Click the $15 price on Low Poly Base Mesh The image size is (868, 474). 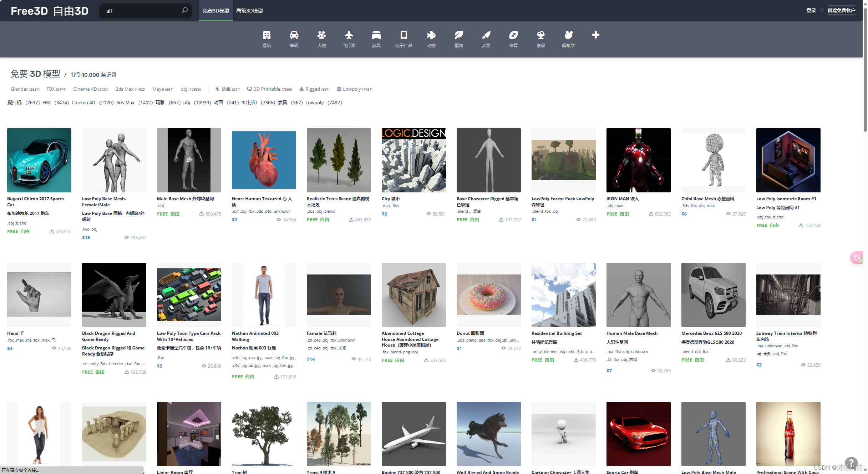[x=86, y=237]
